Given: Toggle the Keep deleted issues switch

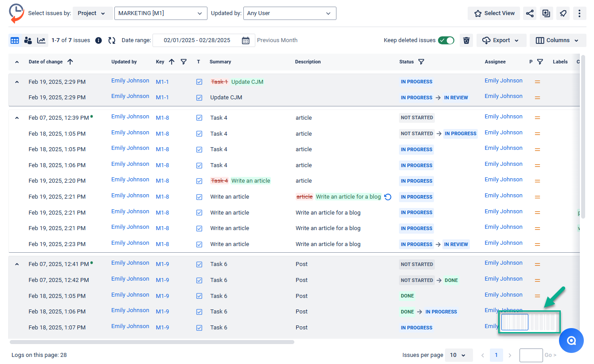Looking at the screenshot, I should (446, 40).
